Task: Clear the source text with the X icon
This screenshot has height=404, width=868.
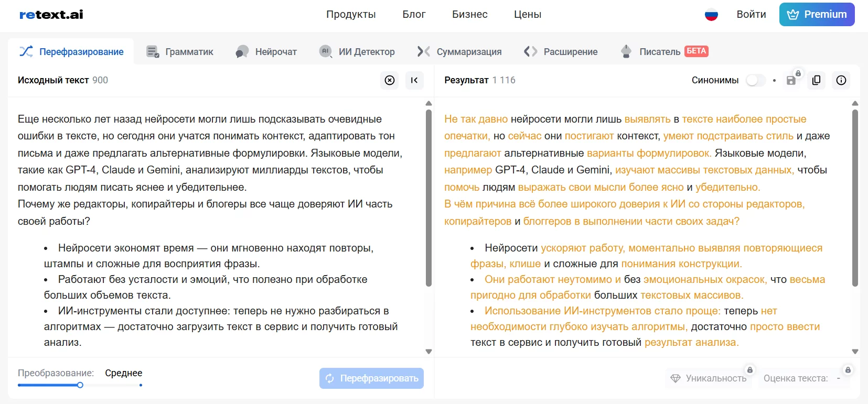Action: (389, 80)
